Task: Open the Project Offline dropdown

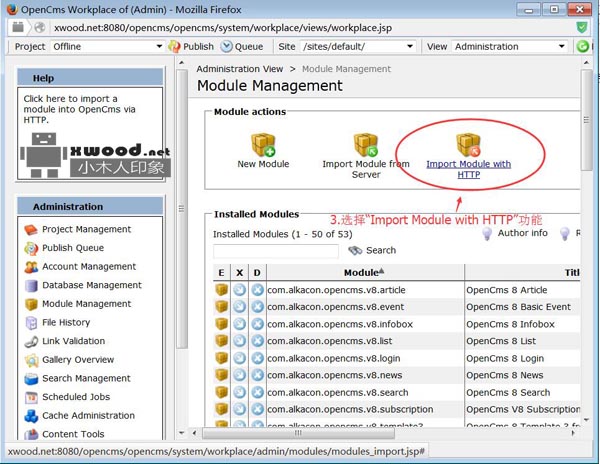Action: click(x=107, y=47)
